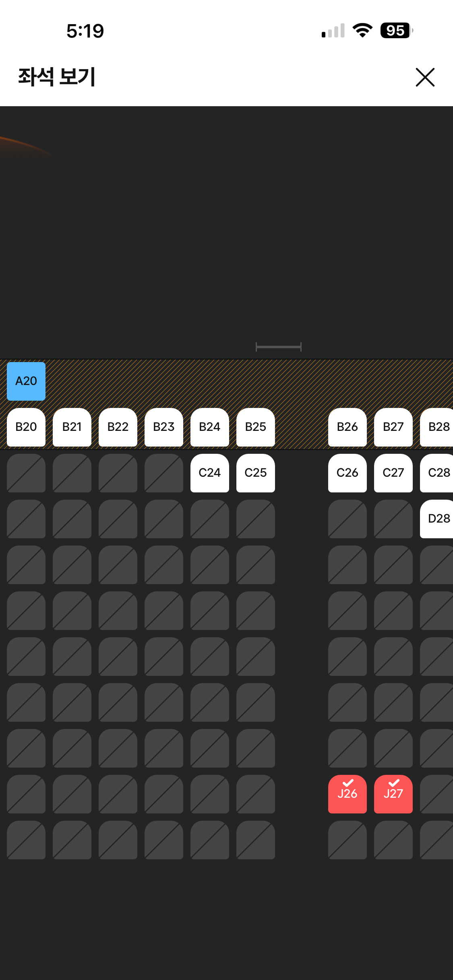Pick seat C25
This screenshot has height=980, width=453.
(256, 473)
